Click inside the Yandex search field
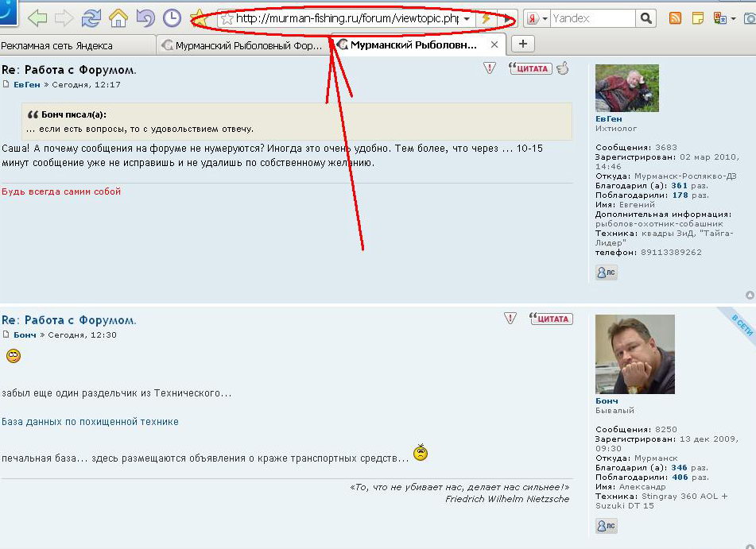 [592, 17]
